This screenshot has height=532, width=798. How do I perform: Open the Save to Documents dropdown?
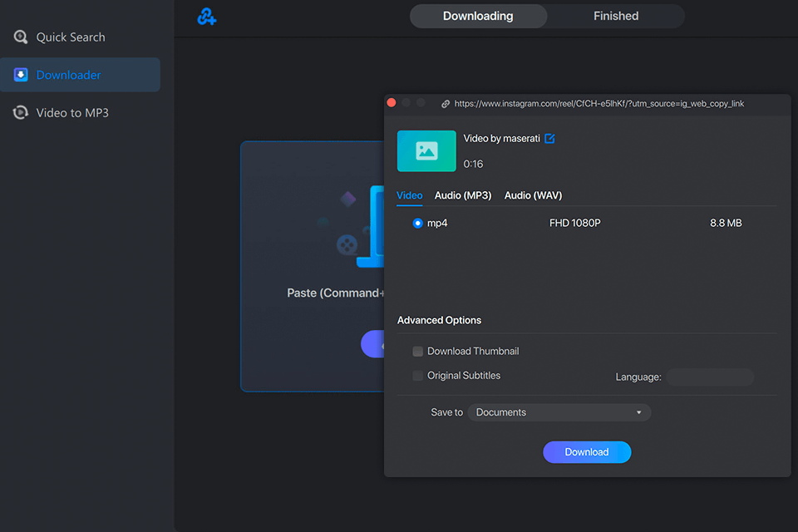[559, 412]
